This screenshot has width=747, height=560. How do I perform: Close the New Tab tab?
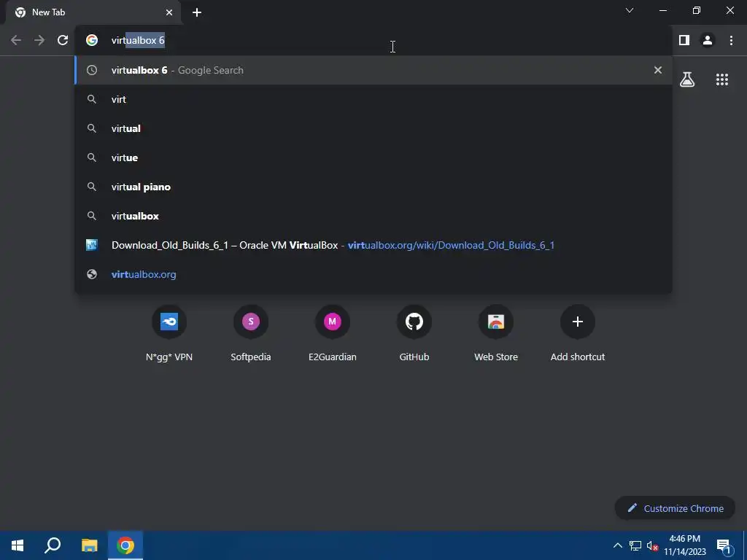click(169, 12)
